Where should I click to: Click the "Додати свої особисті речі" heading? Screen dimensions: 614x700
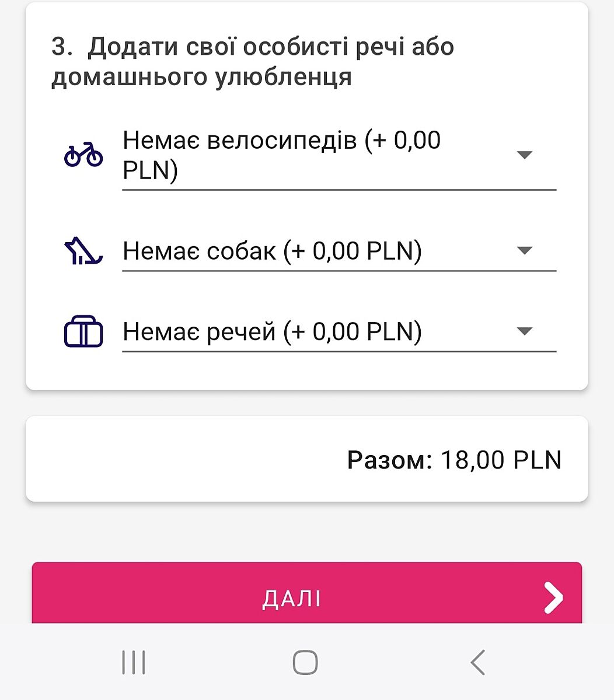270,47
